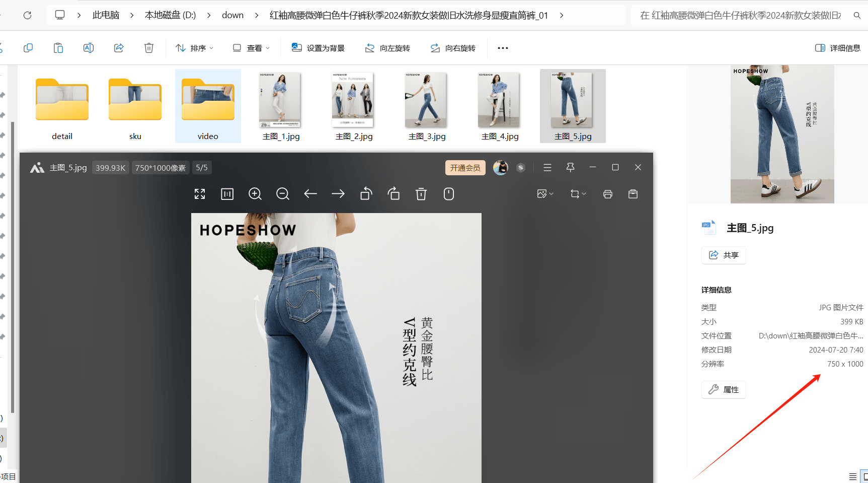
Task: Zoom out with the magnifier minus icon
Action: click(283, 194)
